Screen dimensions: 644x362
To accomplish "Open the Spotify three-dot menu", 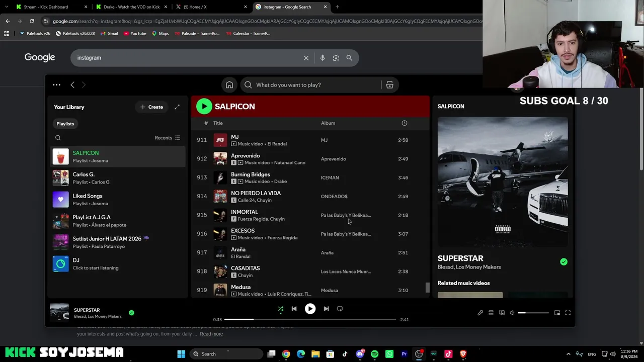I will tap(56, 85).
